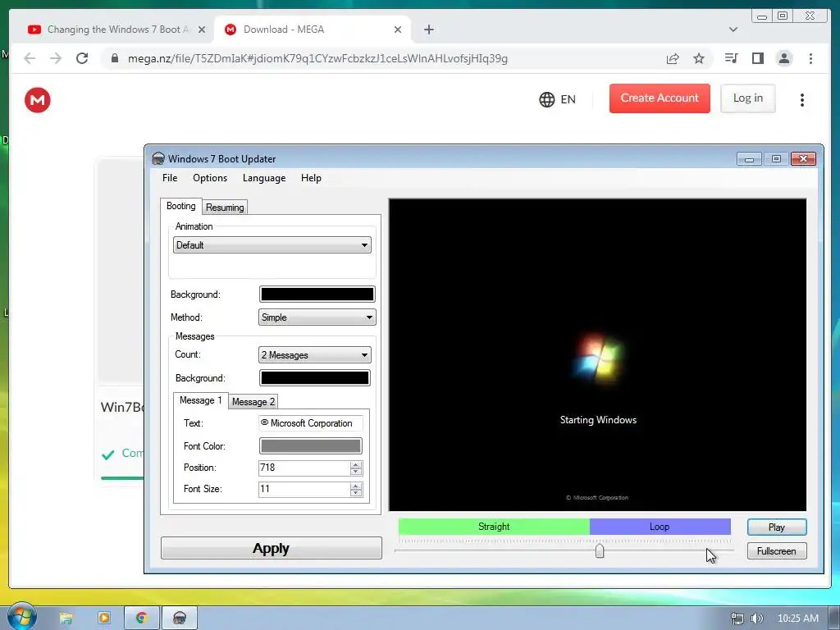The width and height of the screenshot is (840, 630).
Task: Bookmark this page with star icon
Action: 699,58
